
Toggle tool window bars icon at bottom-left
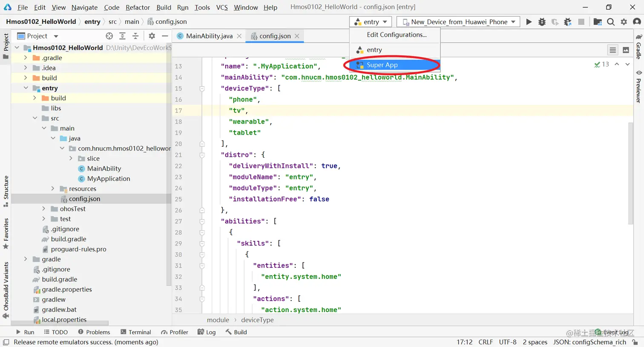coord(6,342)
